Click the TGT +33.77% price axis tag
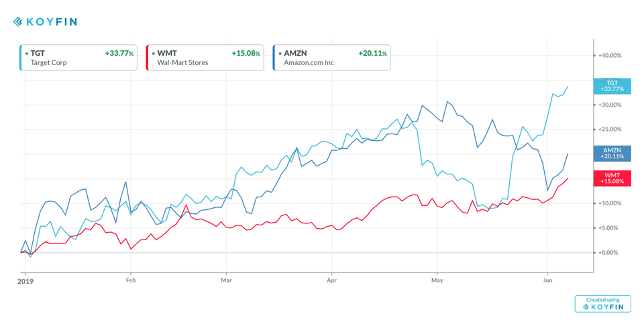The width and height of the screenshot is (644, 322). [x=612, y=86]
